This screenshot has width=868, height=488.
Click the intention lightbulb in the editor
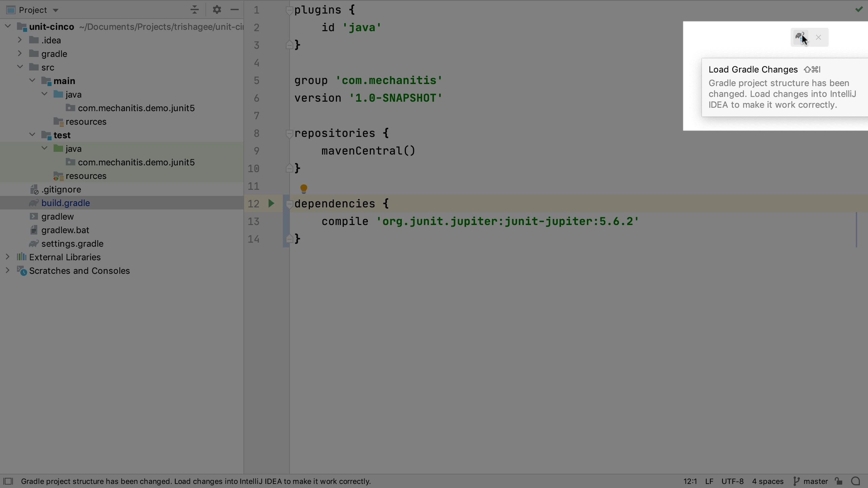(303, 188)
